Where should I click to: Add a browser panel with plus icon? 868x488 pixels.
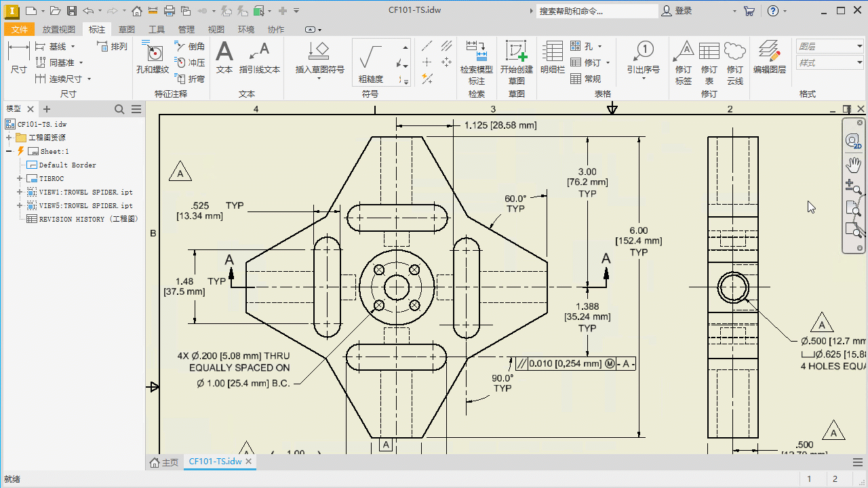(47, 109)
